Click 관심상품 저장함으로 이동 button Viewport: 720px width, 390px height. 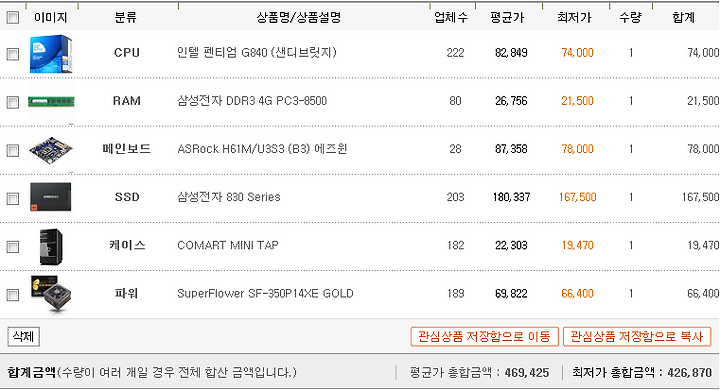[484, 337]
